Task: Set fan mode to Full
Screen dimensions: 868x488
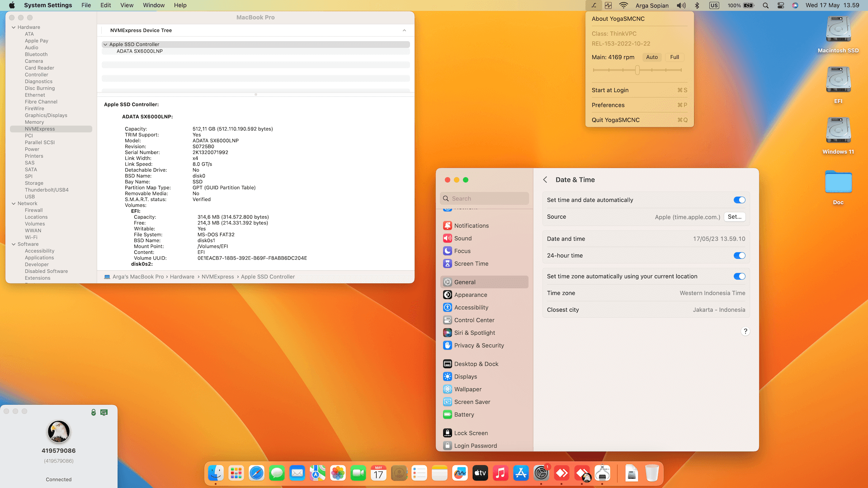Action: point(674,57)
